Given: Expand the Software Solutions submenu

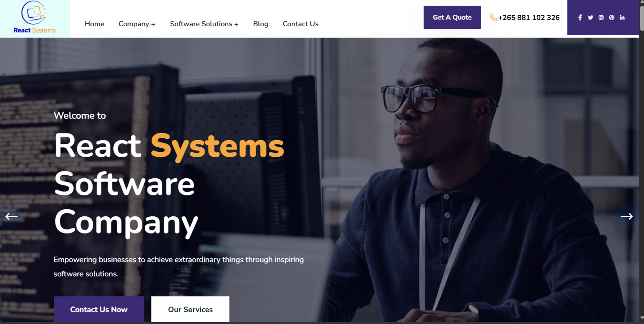Looking at the screenshot, I should 204,24.
